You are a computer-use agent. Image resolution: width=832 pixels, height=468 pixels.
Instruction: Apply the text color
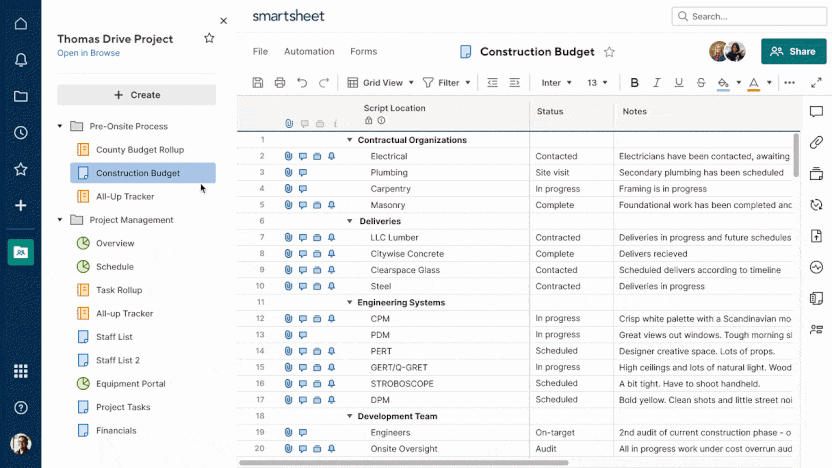(x=753, y=83)
